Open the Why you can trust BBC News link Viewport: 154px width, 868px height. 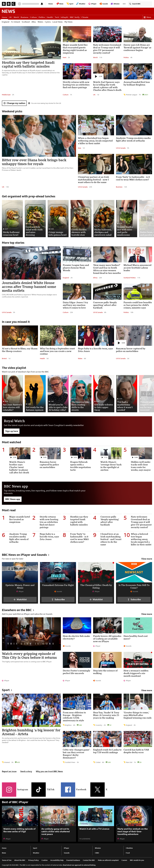pos(49,771)
